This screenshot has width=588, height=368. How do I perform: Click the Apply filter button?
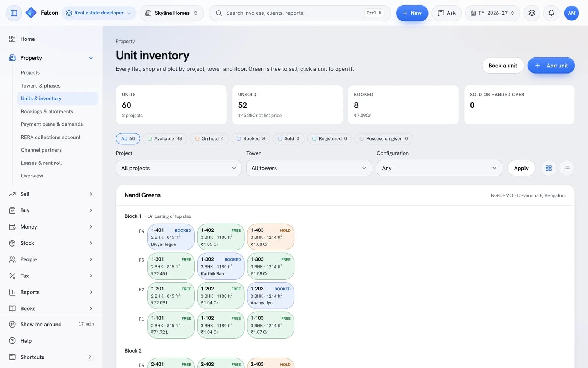point(521,168)
